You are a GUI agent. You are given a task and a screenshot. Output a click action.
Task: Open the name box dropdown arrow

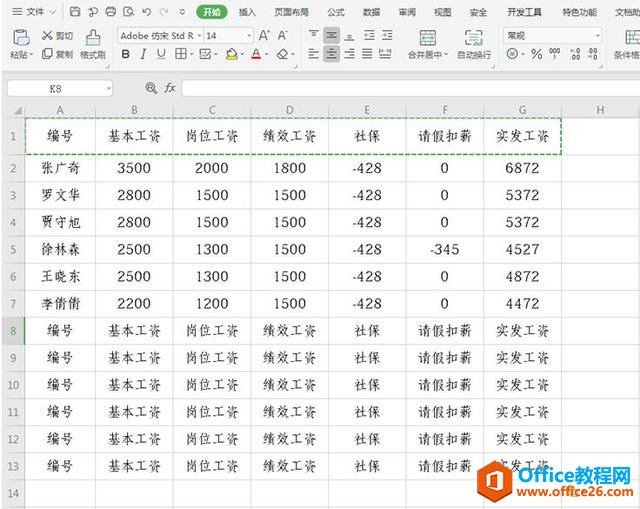tap(109, 88)
